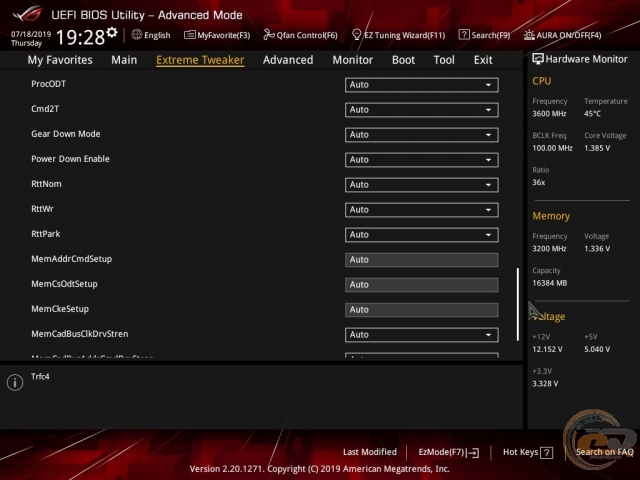Screen dimensions: 640x480
Task: Click the globe language icon
Action: tap(137, 35)
